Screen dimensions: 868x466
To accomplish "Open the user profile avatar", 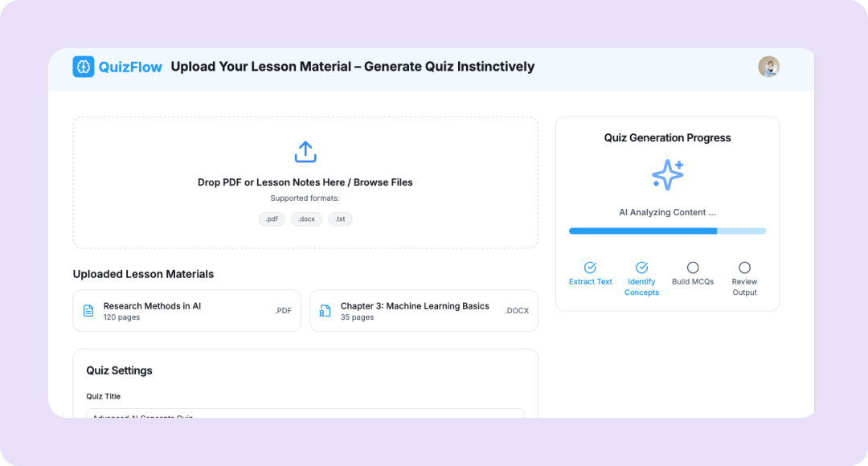I will [768, 67].
